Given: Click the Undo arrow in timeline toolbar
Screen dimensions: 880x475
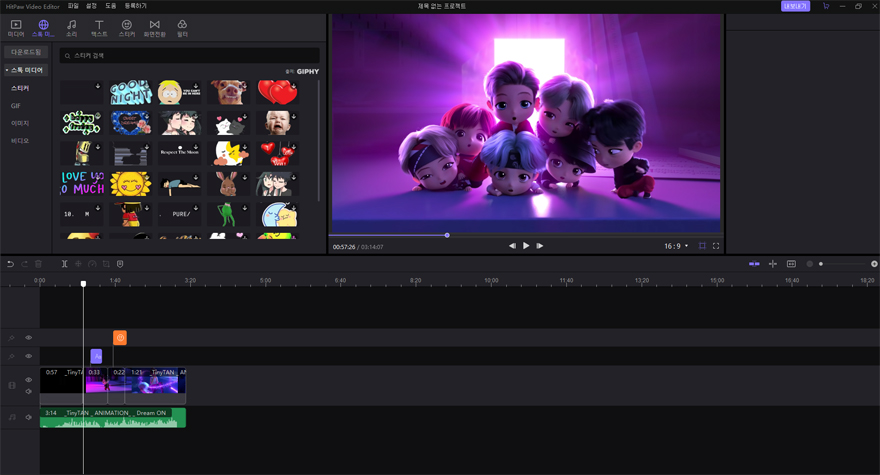Looking at the screenshot, I should click(10, 264).
